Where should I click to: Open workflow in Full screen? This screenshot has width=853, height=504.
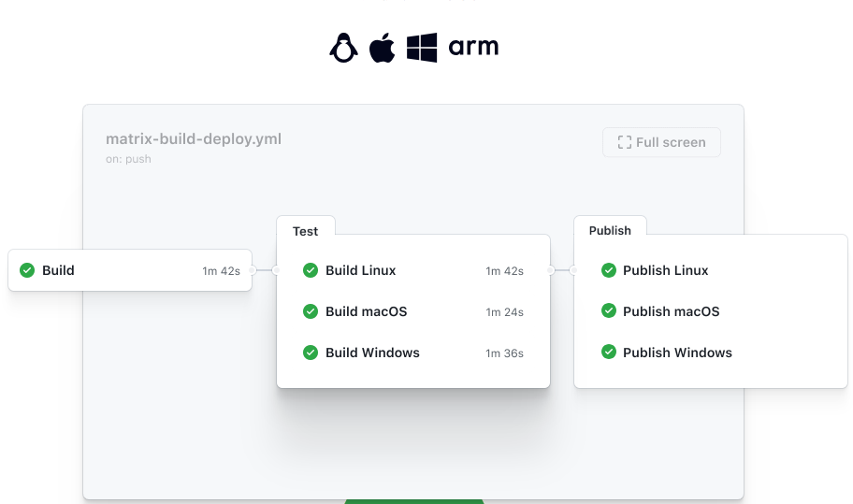[x=661, y=142]
